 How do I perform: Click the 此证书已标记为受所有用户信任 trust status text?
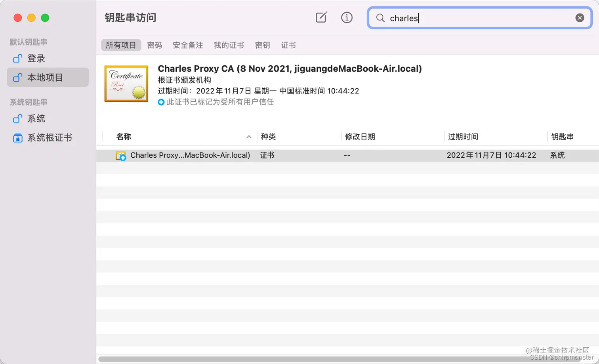pos(220,102)
